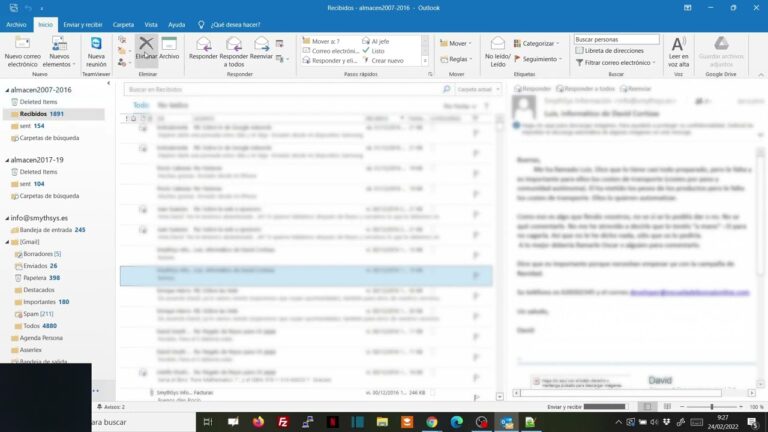Image resolution: width=768 pixels, height=432 pixels.
Task: Click the Avisos: 2 status bar indicator
Action: coord(111,407)
